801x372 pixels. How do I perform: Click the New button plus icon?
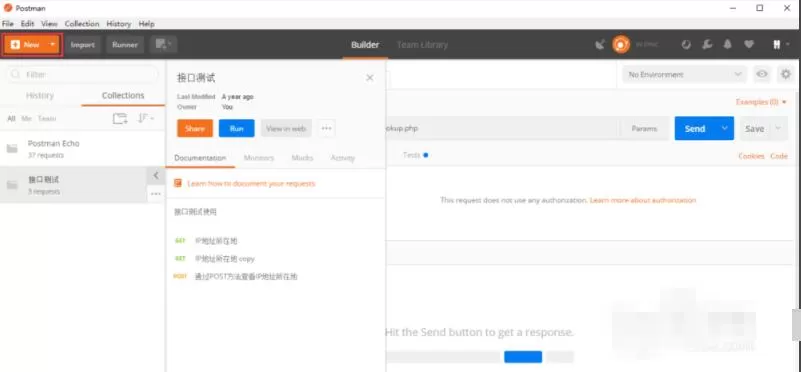click(15, 45)
